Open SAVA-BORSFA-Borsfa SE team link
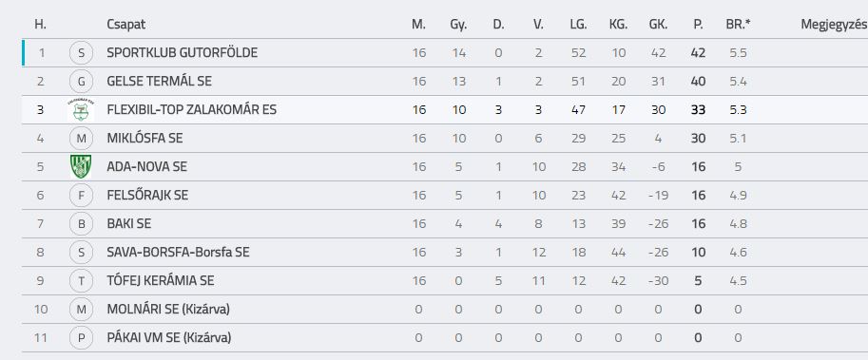 click(x=178, y=252)
